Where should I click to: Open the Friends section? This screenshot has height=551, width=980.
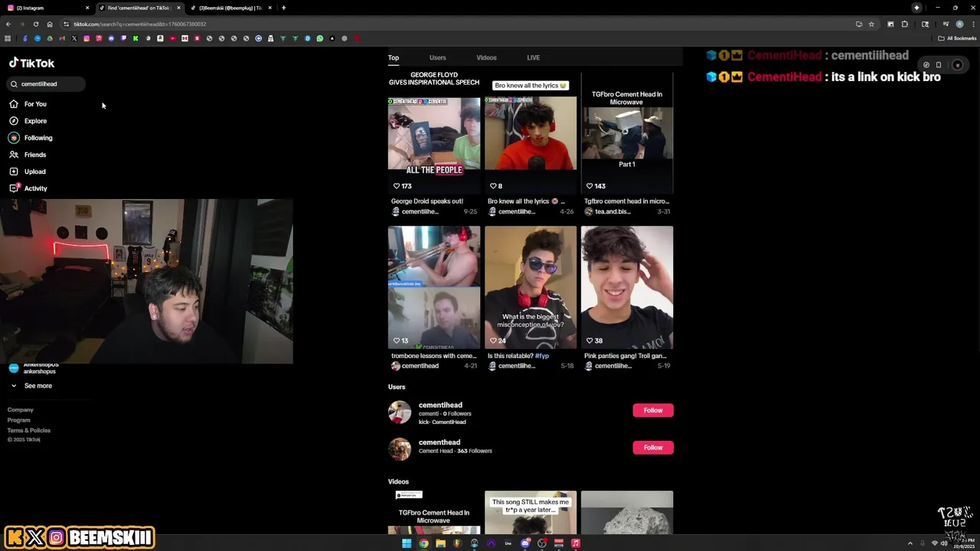click(28, 155)
